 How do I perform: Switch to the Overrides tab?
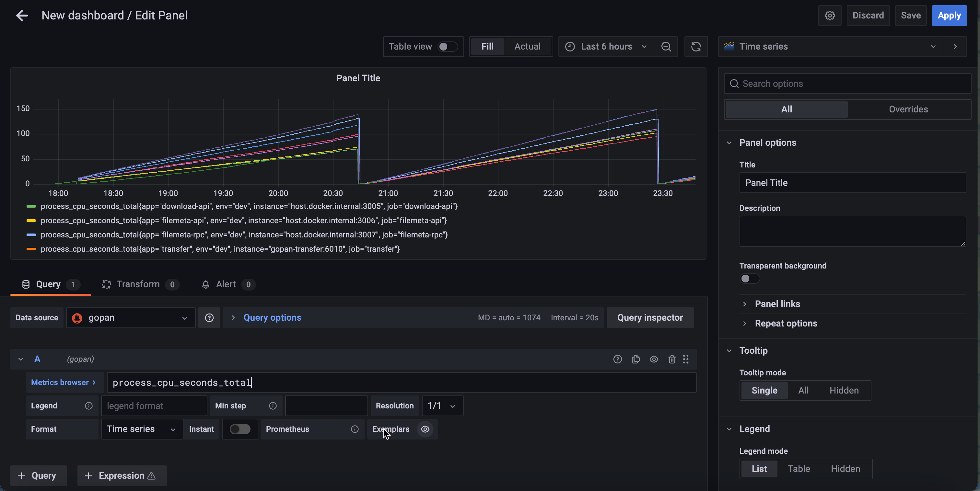pos(908,109)
